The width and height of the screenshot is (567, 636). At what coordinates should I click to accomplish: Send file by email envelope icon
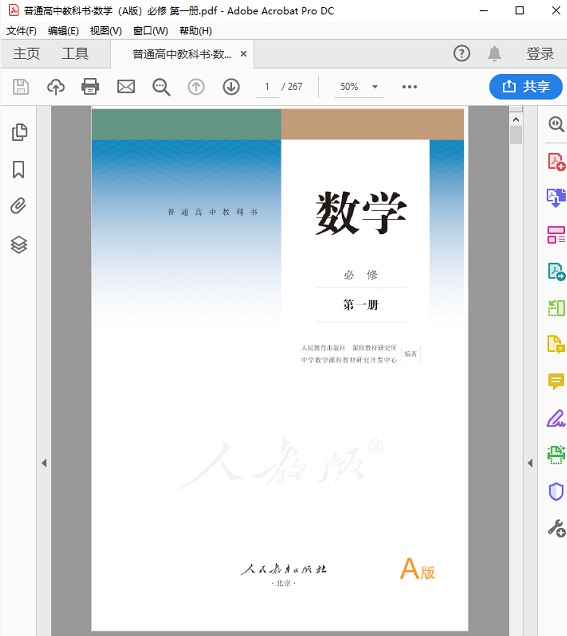[x=126, y=87]
